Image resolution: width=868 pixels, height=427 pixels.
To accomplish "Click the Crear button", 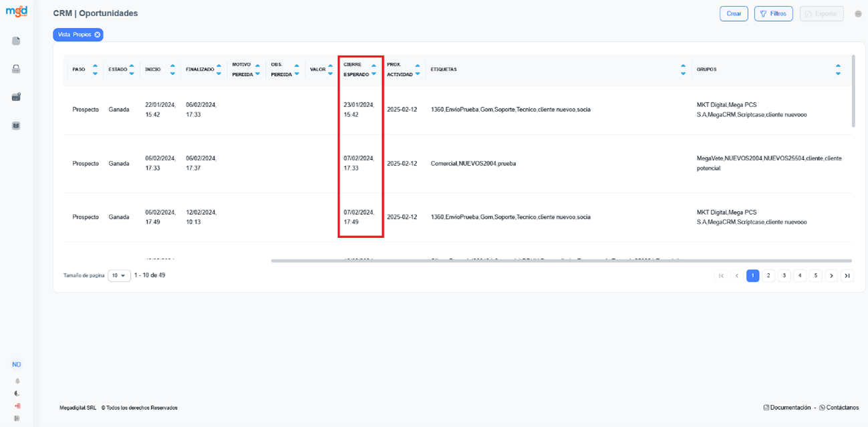I will point(733,14).
